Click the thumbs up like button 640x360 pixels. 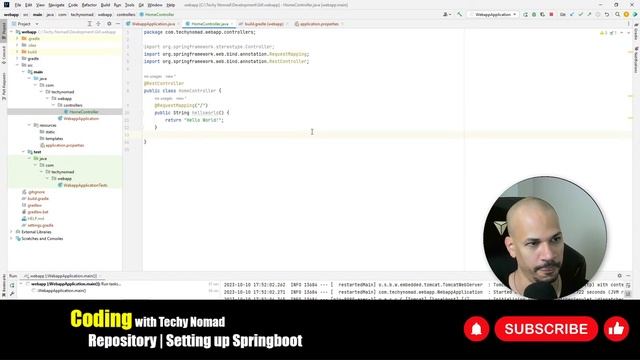(616, 329)
